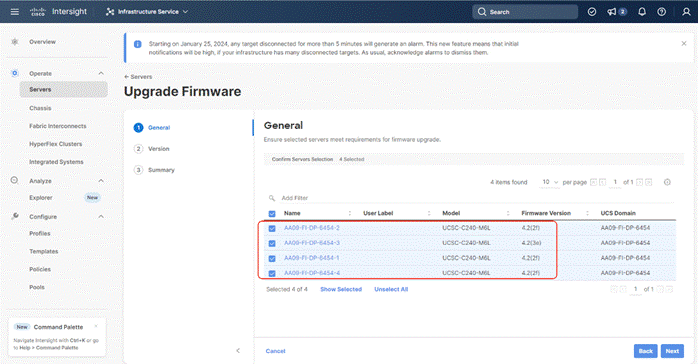Click the Next button
698x364 pixels.
pos(672,351)
